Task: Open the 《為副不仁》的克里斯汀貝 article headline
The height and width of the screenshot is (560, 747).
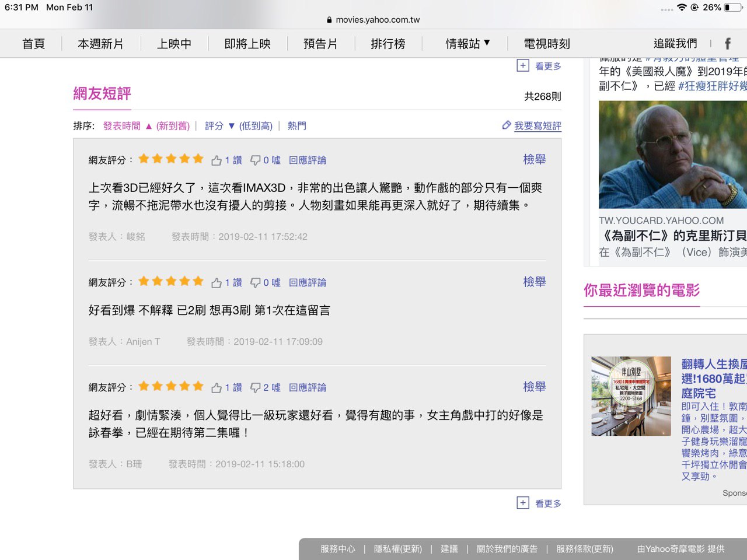Action: click(x=673, y=236)
